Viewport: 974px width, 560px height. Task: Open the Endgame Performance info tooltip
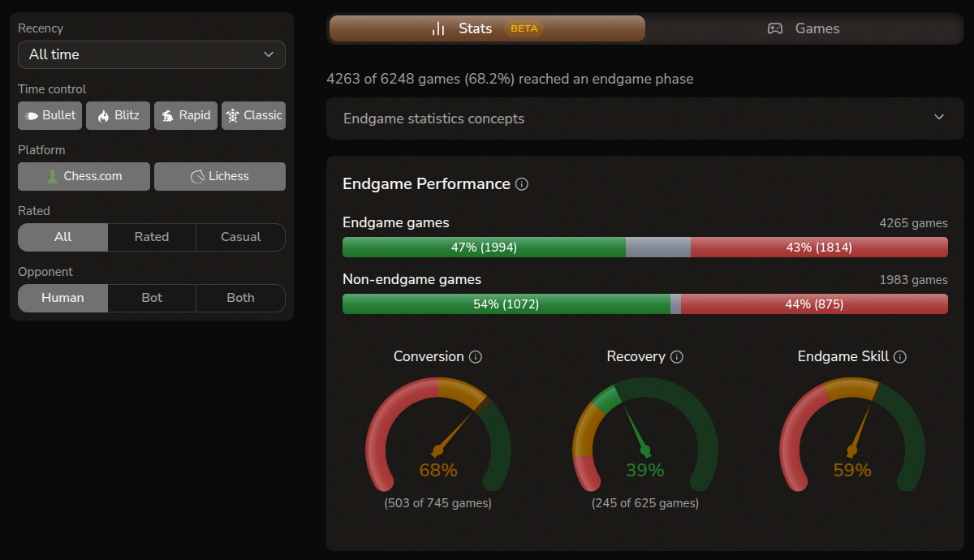click(x=522, y=184)
